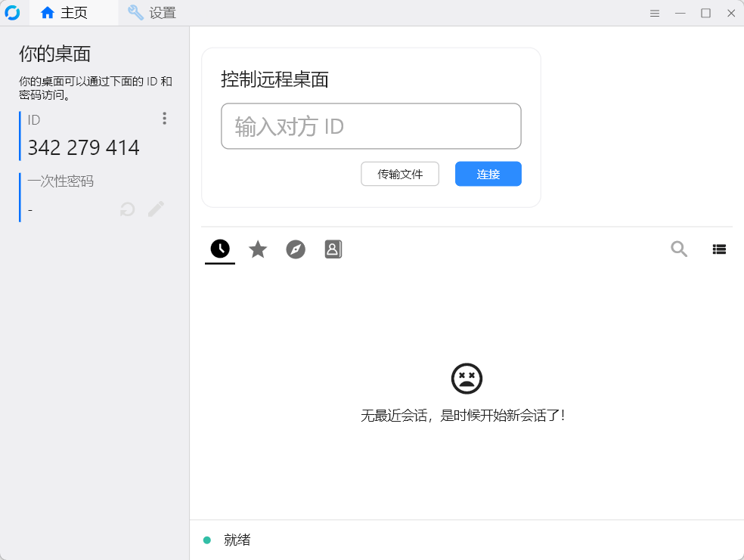Click the green 就绪 status dot
This screenshot has width=744, height=560.
pyautogui.click(x=206, y=540)
